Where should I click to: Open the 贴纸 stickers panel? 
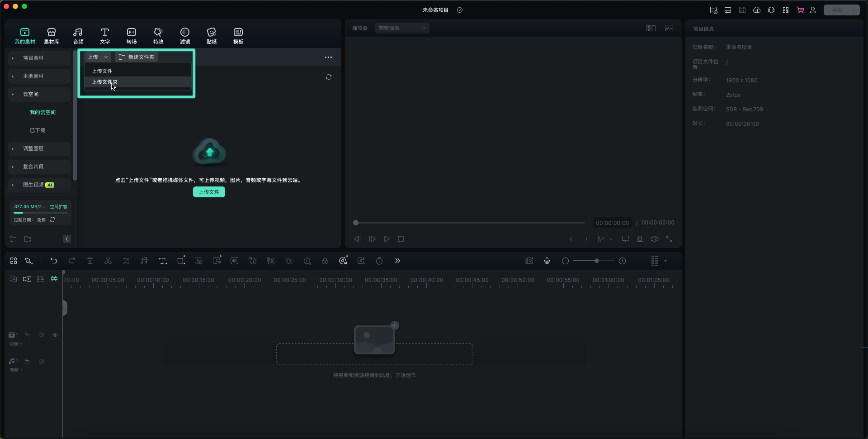pos(212,36)
